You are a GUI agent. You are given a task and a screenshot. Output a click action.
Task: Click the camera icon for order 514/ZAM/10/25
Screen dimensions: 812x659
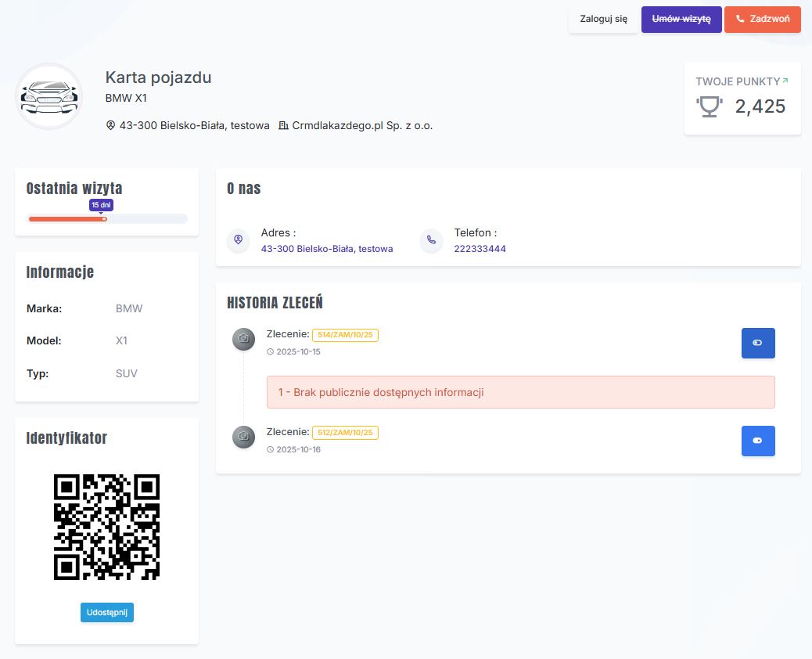[244, 339]
